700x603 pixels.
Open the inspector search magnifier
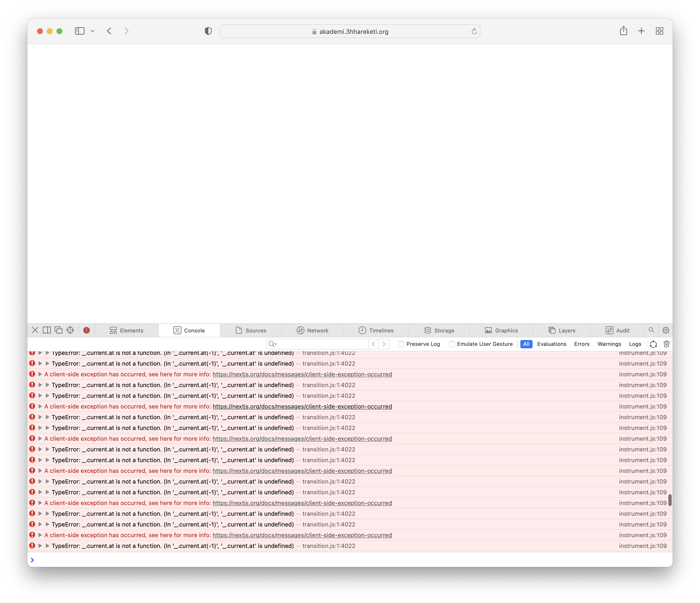(x=652, y=330)
